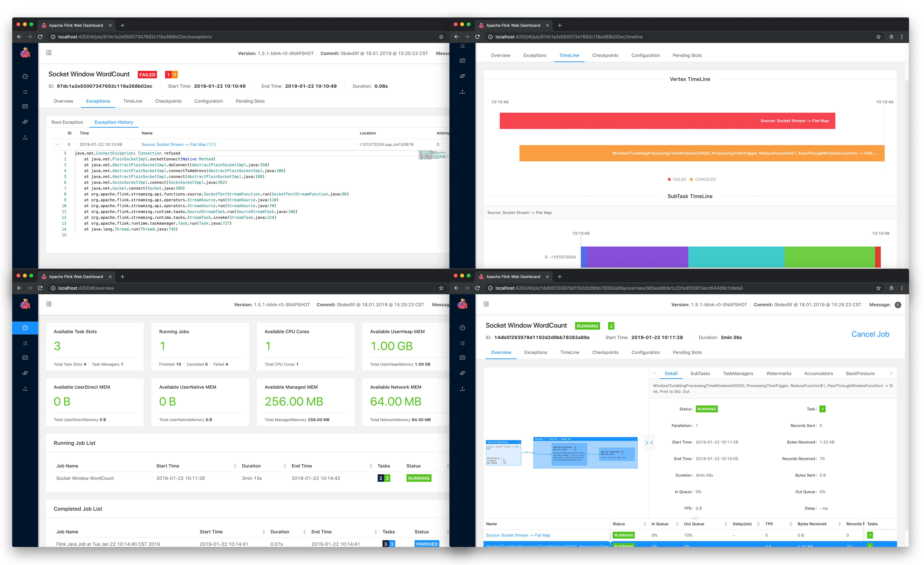
Task: Click browser menu dots in the timeline window
Action: pyautogui.click(x=902, y=37)
